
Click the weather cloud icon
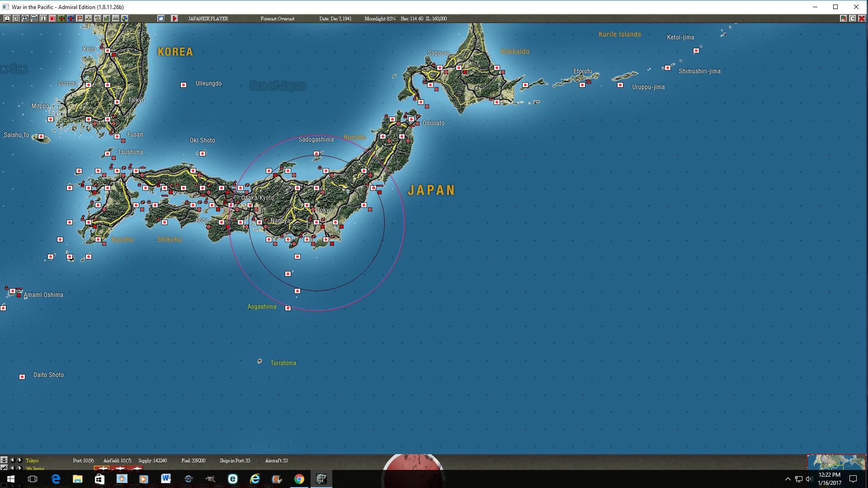[x=160, y=19]
